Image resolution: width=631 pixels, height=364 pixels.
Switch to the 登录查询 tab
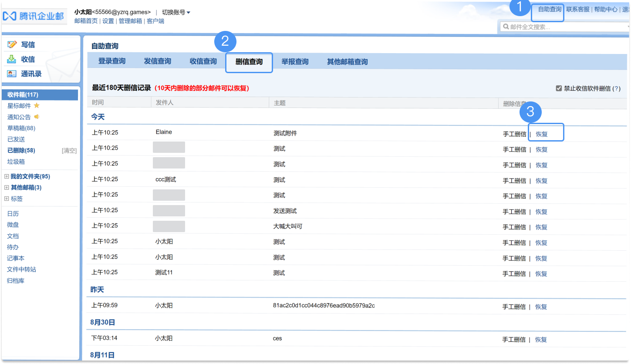pos(112,61)
